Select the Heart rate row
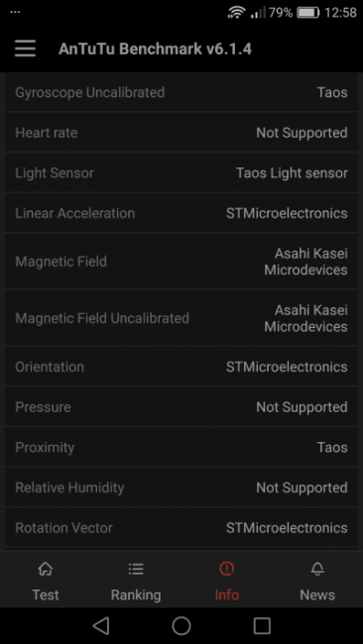The width and height of the screenshot is (363, 644). [x=181, y=133]
